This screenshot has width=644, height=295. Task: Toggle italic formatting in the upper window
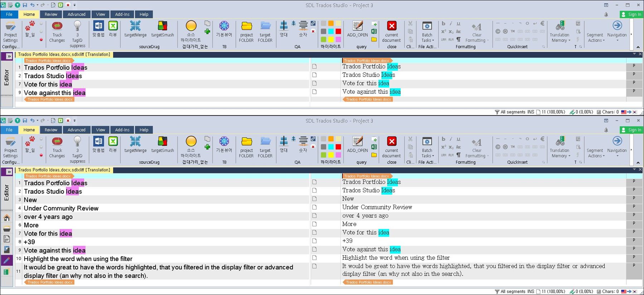tap(451, 24)
